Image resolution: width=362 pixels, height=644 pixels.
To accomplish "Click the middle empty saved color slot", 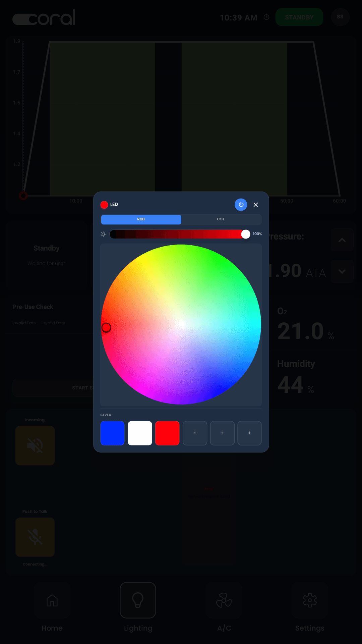I will [222, 433].
